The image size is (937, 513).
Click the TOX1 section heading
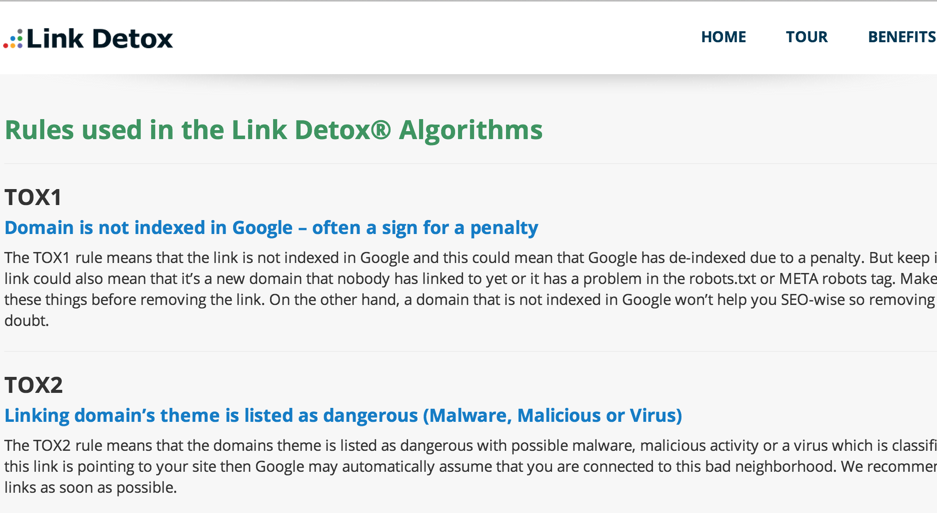[33, 197]
